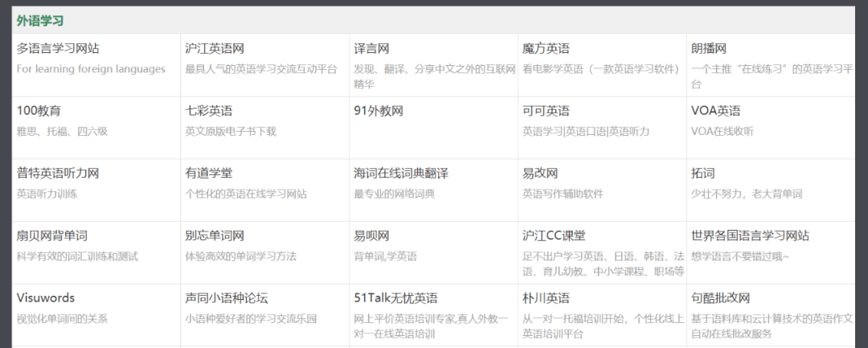Open the 拓词 link
Viewport: 868px width, 348px height.
point(703,173)
